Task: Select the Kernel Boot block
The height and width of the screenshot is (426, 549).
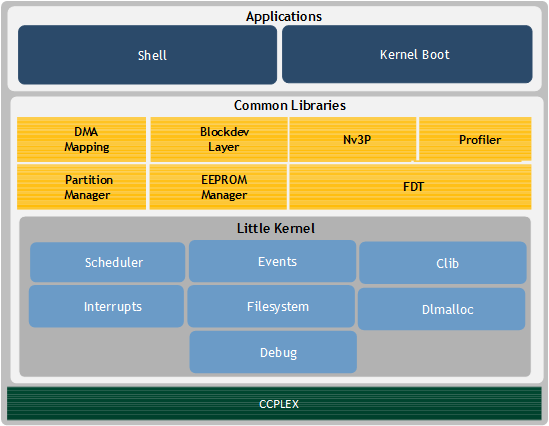Action: tap(407, 54)
